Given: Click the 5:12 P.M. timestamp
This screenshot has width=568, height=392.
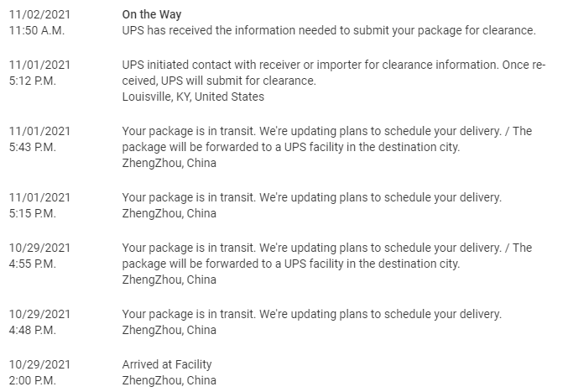Looking at the screenshot, I should 33,81.
